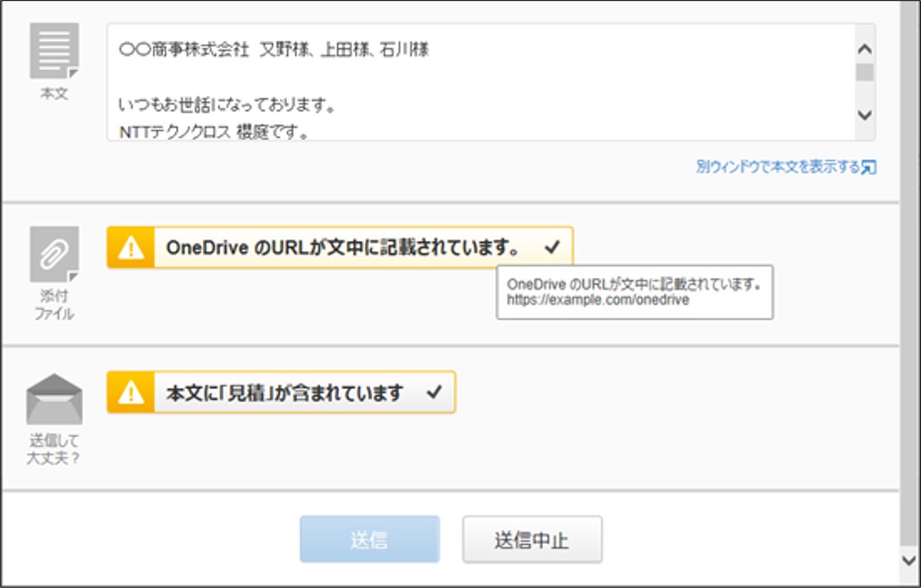921x588 pixels.
Task: Click body text scroll down arrow
Action: [x=865, y=115]
